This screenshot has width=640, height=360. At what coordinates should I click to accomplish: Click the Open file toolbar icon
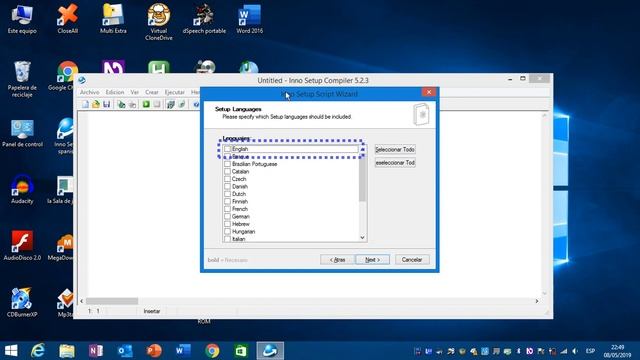(x=96, y=104)
